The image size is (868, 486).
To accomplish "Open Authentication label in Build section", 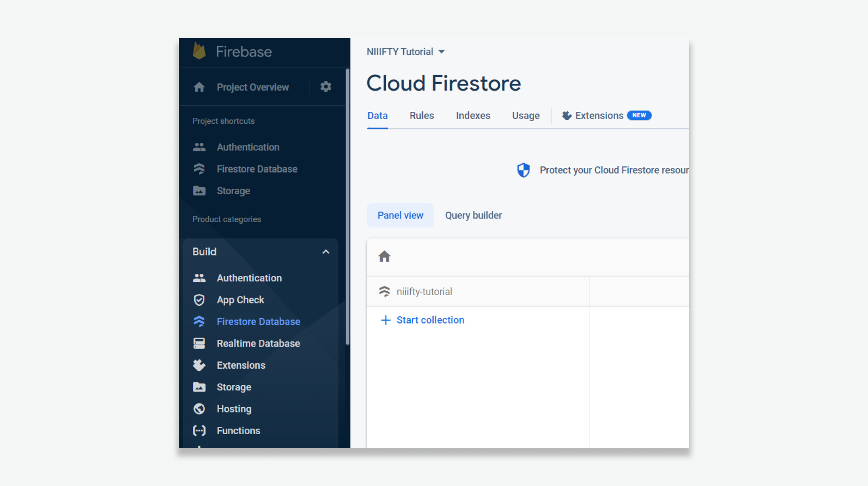I will click(249, 278).
